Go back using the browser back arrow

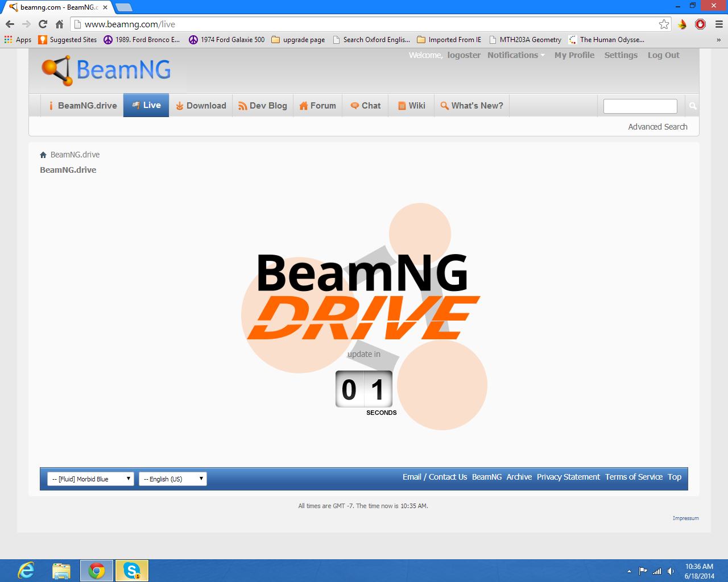10,24
